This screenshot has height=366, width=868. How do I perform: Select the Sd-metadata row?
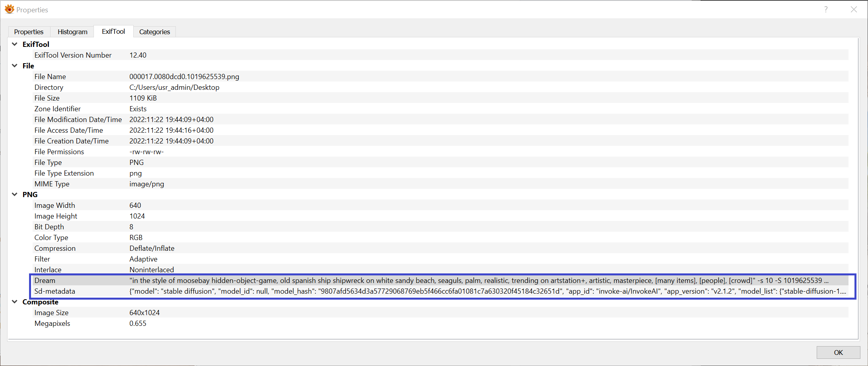440,291
